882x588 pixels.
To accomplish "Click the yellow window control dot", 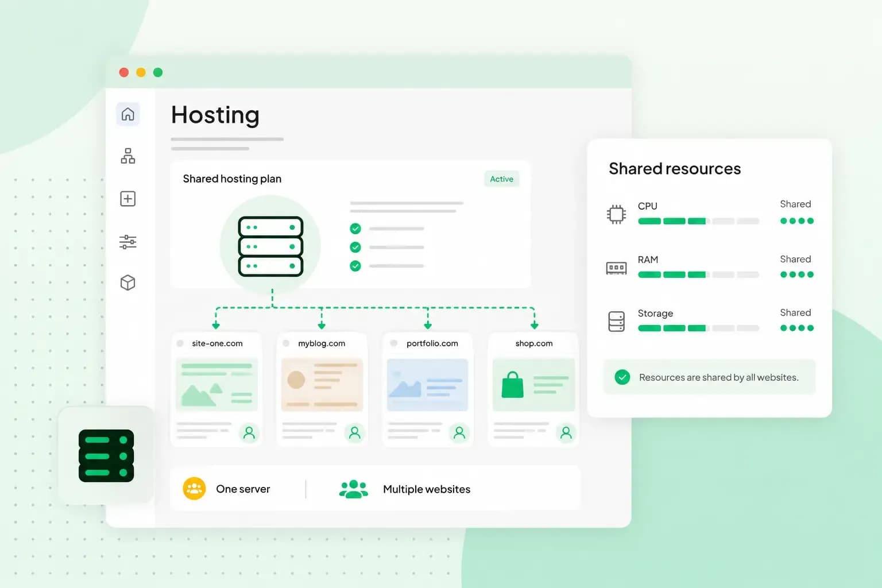I will 141,72.
